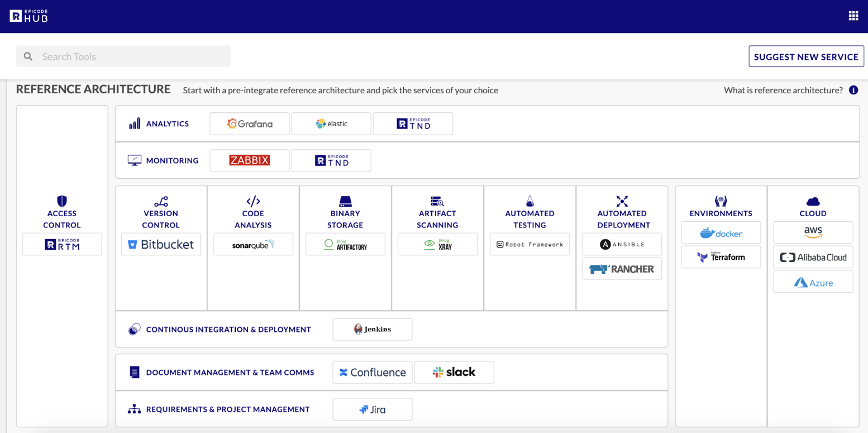Click the Access Control shield icon

click(61, 202)
